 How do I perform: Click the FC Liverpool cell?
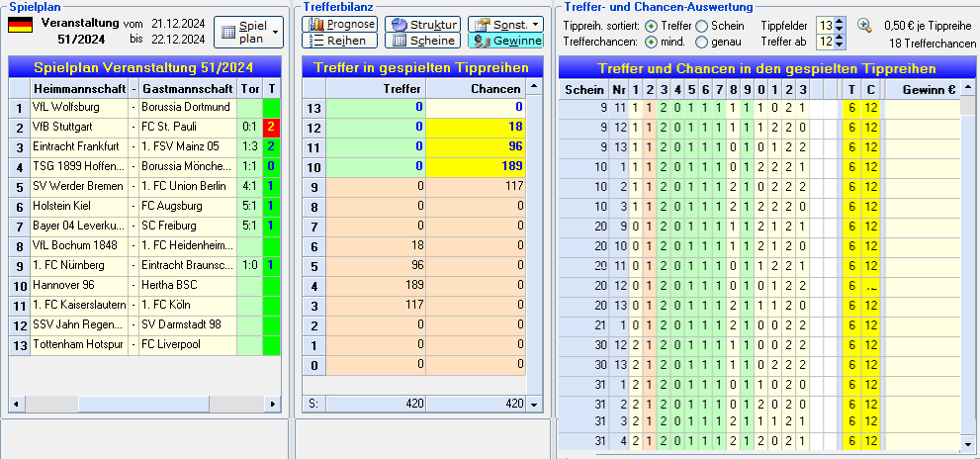[188, 344]
